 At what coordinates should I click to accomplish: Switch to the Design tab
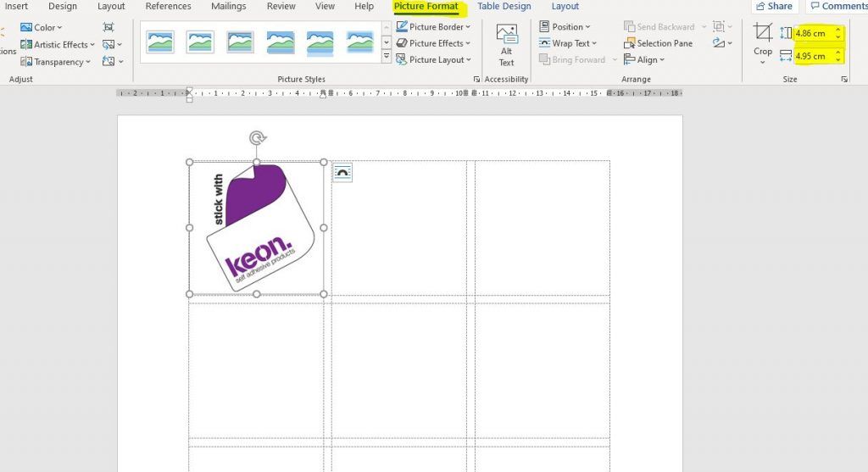tap(63, 6)
